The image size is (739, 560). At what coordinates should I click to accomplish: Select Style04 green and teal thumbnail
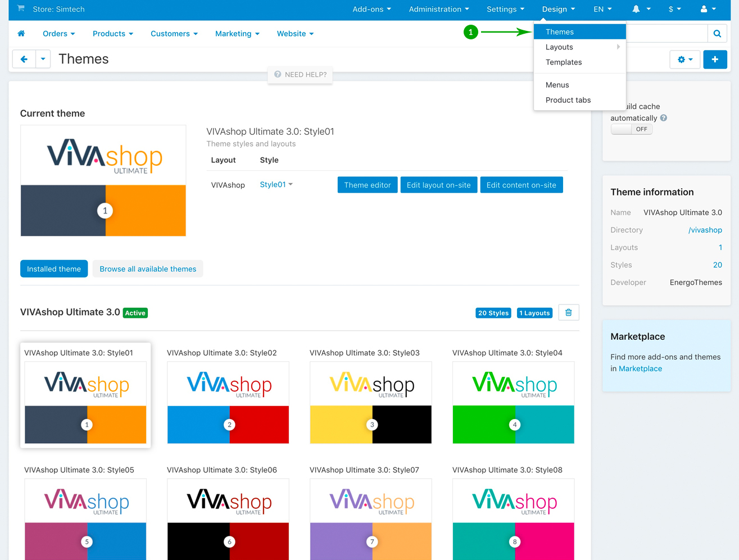pyautogui.click(x=514, y=403)
